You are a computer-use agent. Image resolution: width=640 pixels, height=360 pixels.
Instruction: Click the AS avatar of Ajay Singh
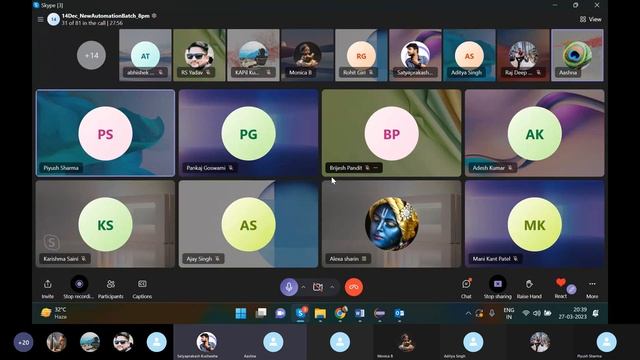tap(249, 224)
